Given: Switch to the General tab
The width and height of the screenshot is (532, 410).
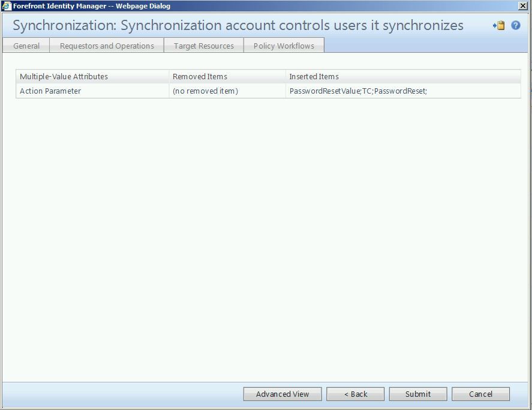Looking at the screenshot, I should (x=26, y=46).
